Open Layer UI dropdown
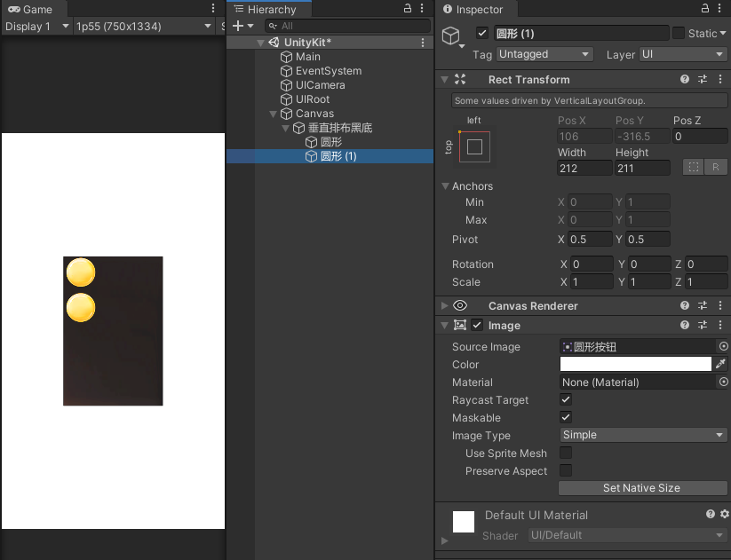 pyautogui.click(x=682, y=54)
